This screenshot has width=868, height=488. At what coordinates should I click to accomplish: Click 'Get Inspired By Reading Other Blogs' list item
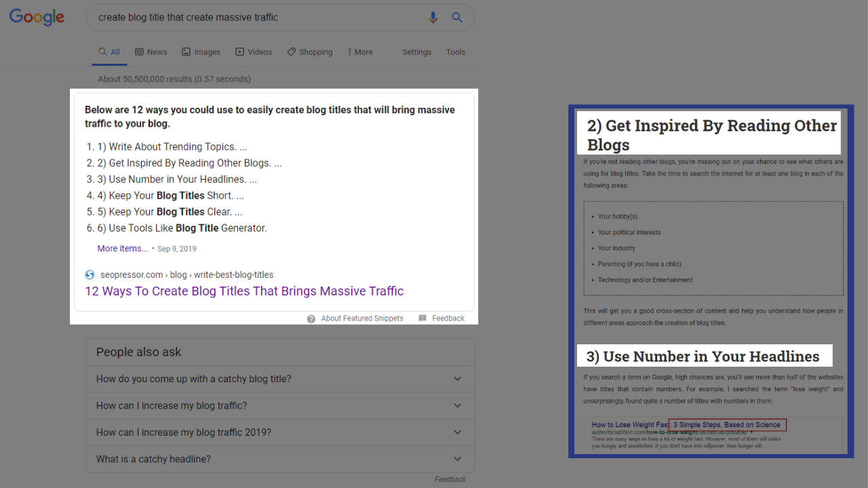click(189, 163)
